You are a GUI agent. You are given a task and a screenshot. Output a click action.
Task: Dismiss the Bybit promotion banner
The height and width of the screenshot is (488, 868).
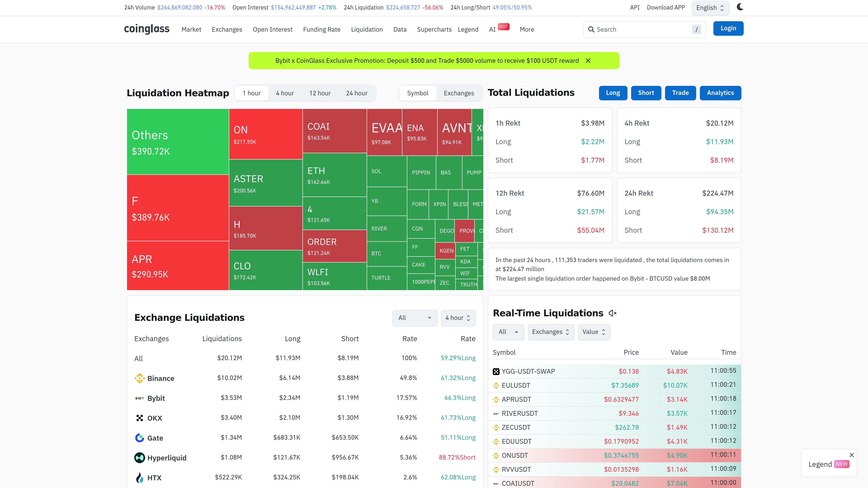tap(588, 61)
